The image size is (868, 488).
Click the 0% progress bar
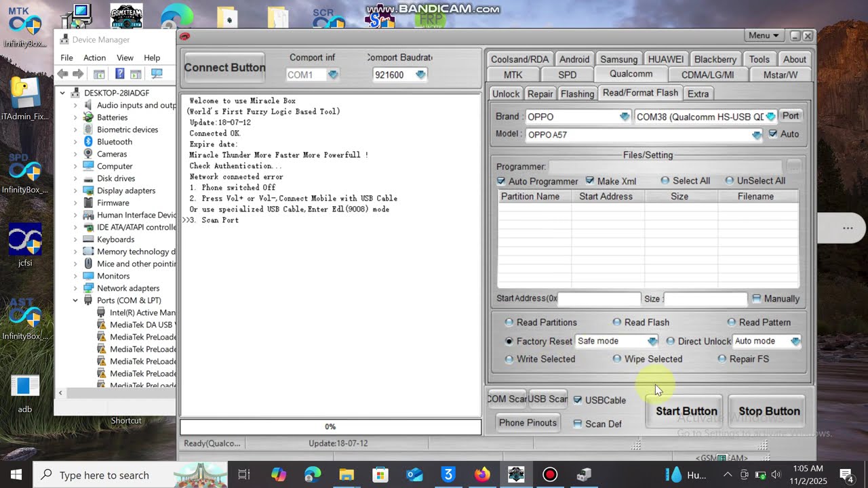click(x=331, y=426)
